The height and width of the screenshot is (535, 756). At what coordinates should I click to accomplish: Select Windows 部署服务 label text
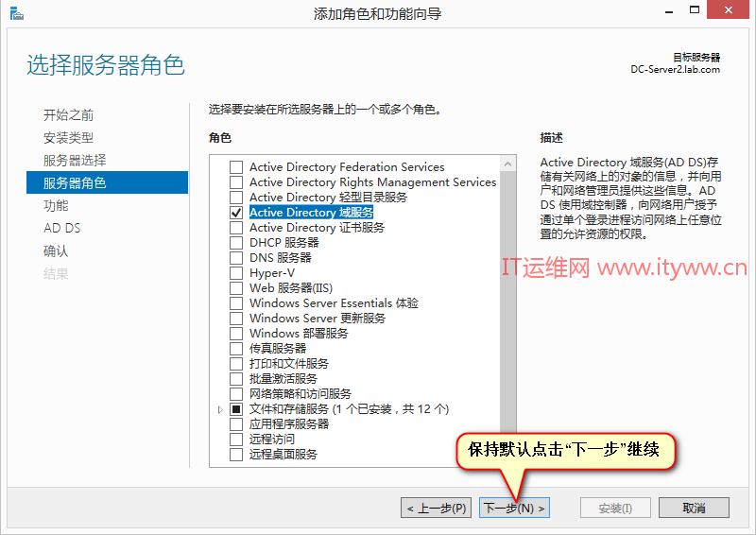click(299, 334)
